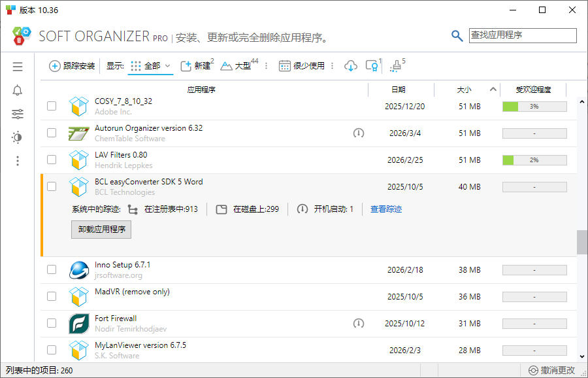Open the 查看踪迹 link
This screenshot has width=588, height=378.
(x=386, y=209)
